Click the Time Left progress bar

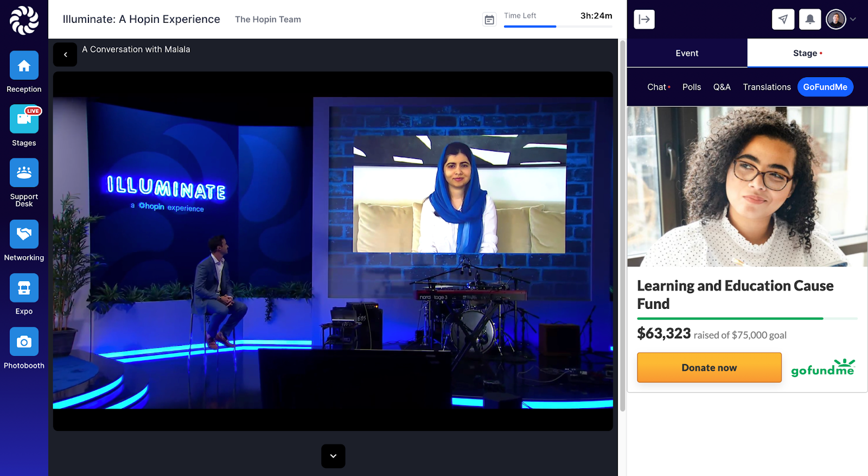[558, 26]
